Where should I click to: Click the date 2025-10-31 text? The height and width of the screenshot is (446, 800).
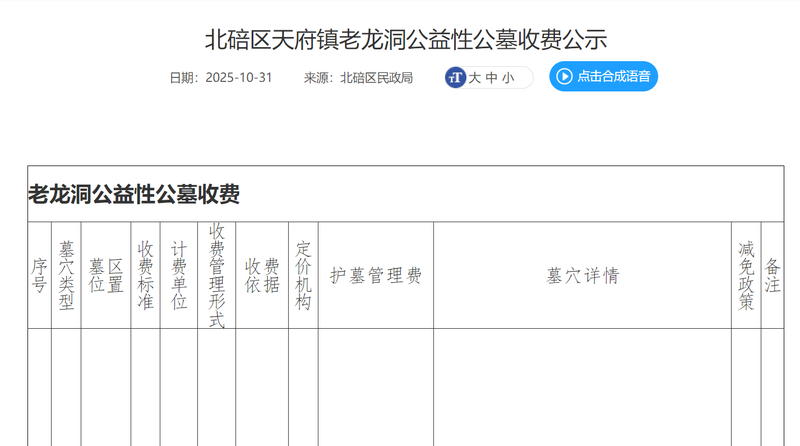pyautogui.click(x=238, y=77)
